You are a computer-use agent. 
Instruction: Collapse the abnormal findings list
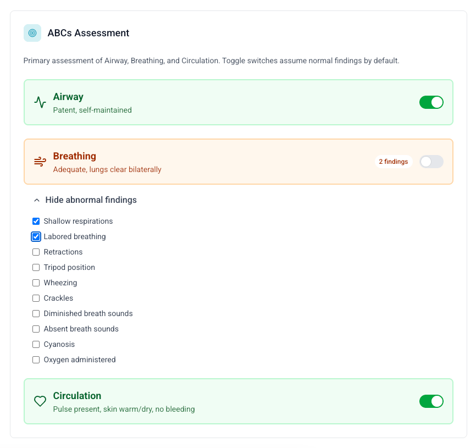point(85,200)
